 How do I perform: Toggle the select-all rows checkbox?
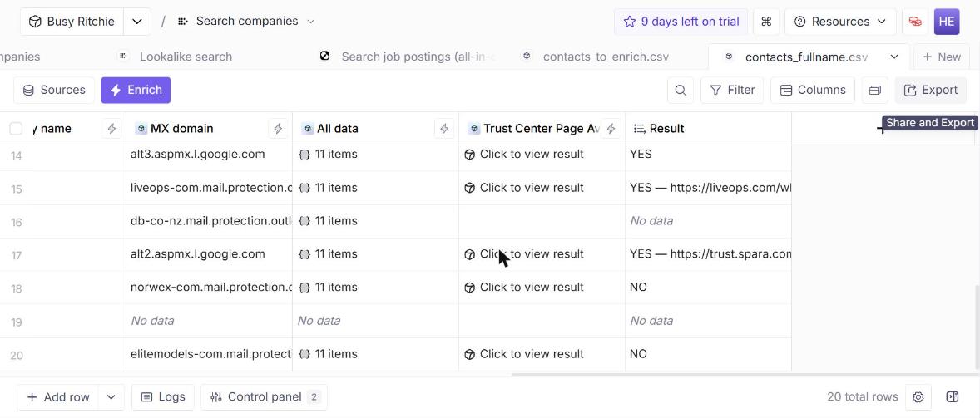(17, 129)
